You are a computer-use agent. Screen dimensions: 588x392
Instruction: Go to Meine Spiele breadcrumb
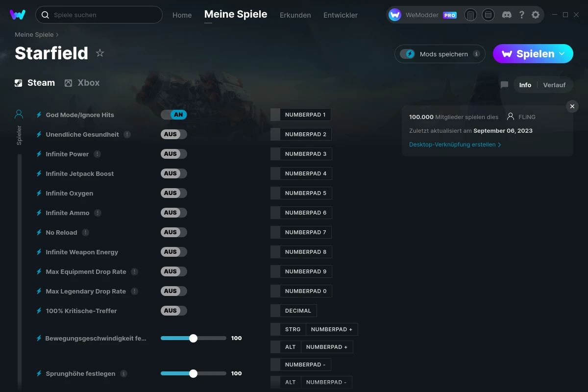pyautogui.click(x=34, y=35)
